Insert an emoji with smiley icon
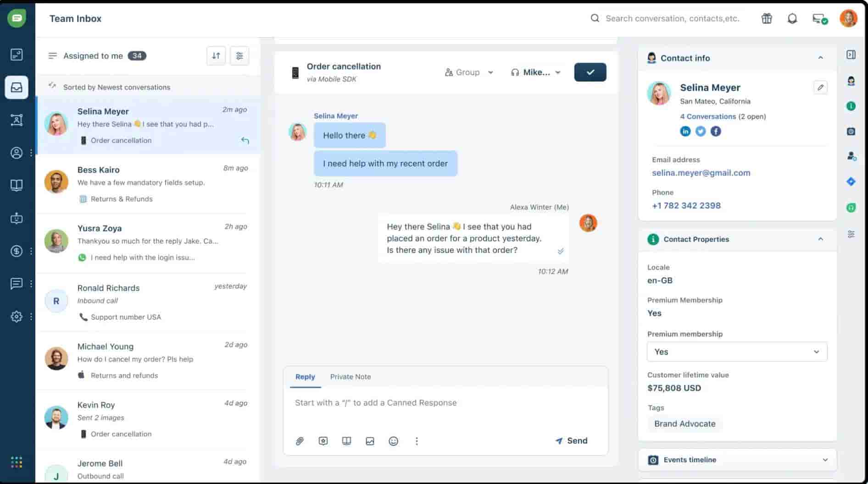868x484 pixels. pyautogui.click(x=393, y=441)
